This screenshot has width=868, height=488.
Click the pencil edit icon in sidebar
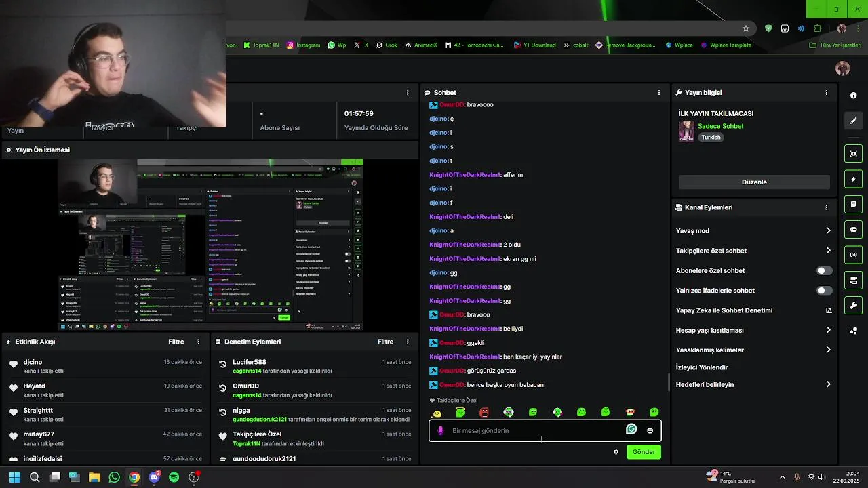tap(853, 121)
